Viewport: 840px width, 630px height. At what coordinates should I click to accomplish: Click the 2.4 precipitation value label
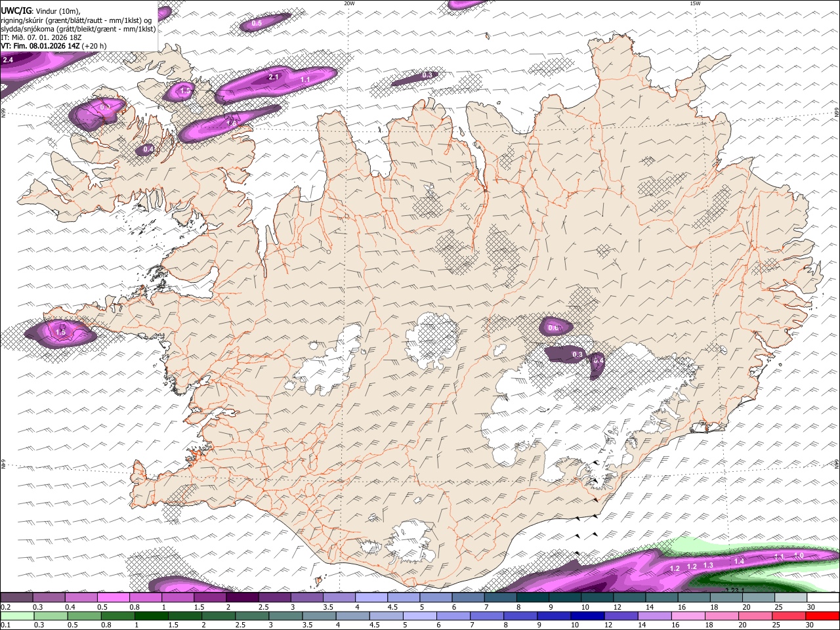point(8,60)
